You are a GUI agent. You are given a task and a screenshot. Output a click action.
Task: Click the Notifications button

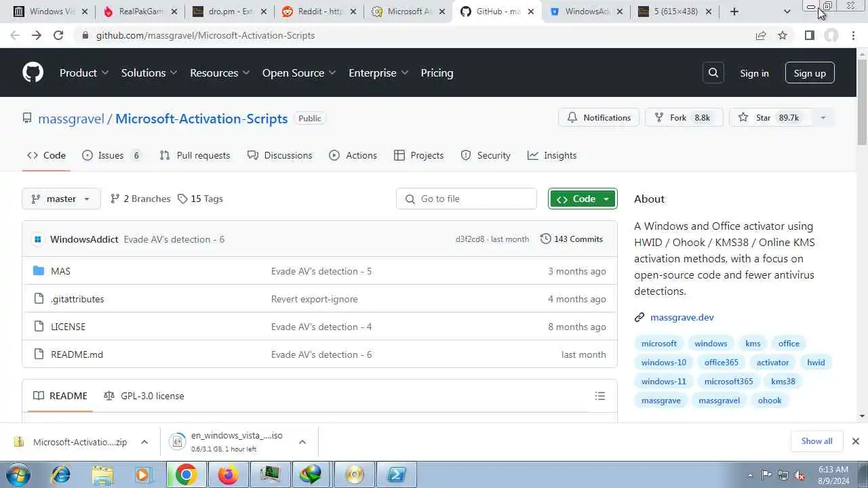coord(599,117)
